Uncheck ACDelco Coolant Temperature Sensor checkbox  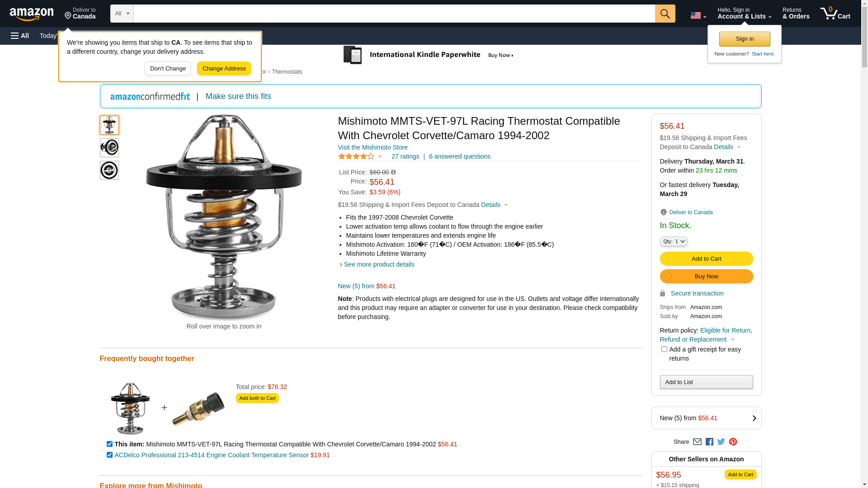click(109, 455)
